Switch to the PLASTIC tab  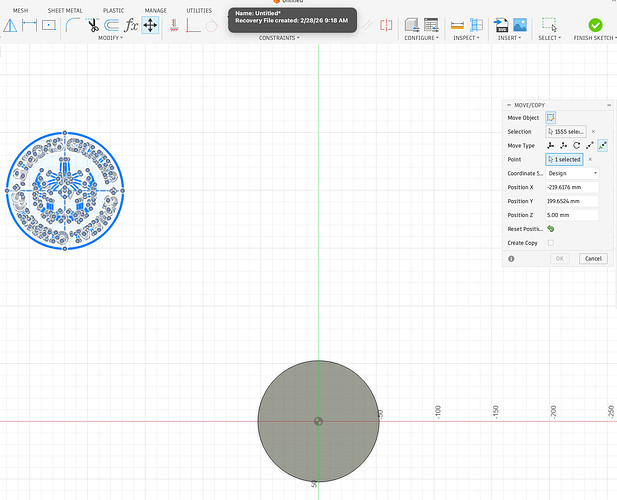[x=113, y=11]
